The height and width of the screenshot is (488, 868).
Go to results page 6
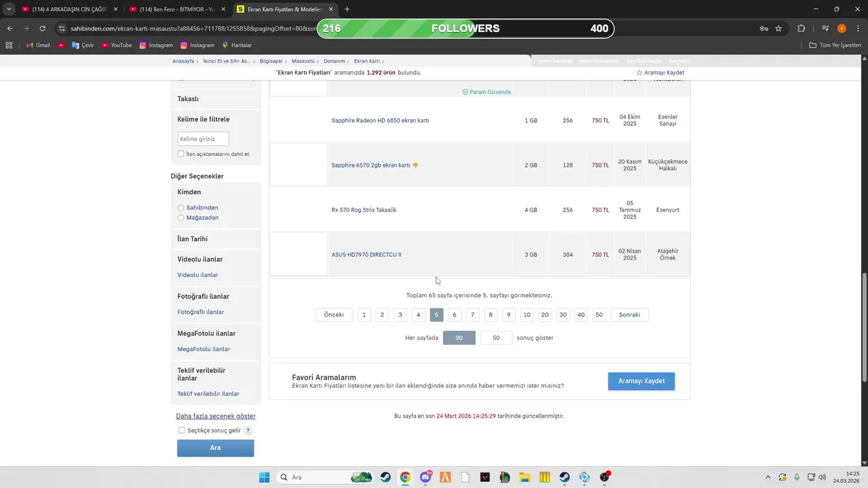coord(454,314)
